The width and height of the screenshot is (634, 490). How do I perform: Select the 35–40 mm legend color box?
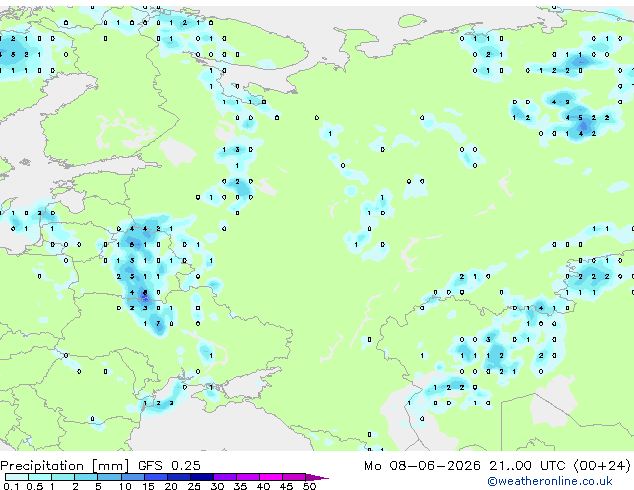(x=247, y=477)
